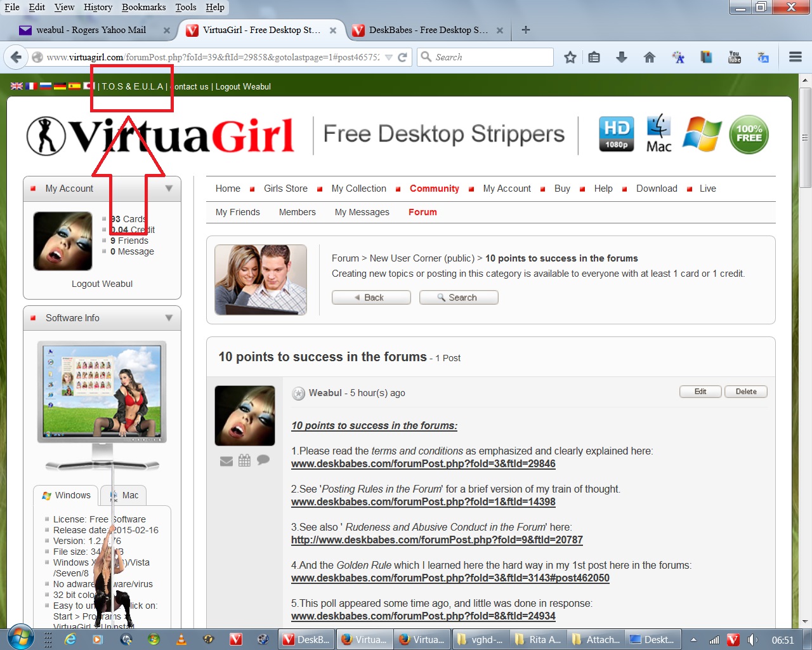The image size is (812, 650).
Task: Reload the page with the refresh icon
Action: [x=402, y=57]
